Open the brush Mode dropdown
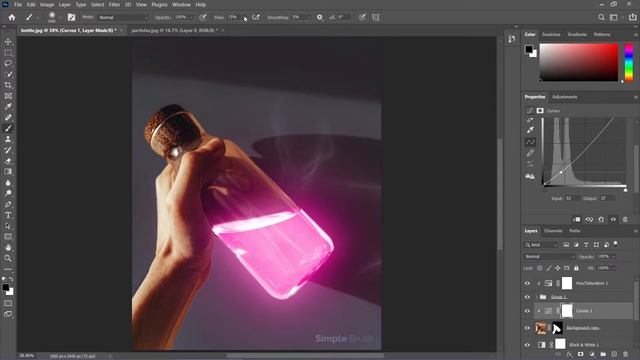The width and height of the screenshot is (640, 360). coord(124,18)
